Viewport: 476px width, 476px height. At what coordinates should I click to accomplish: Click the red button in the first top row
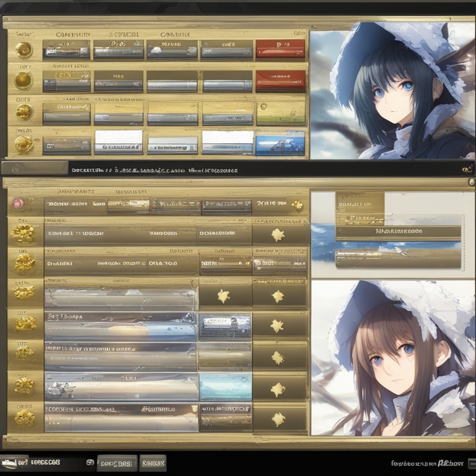pos(280,49)
